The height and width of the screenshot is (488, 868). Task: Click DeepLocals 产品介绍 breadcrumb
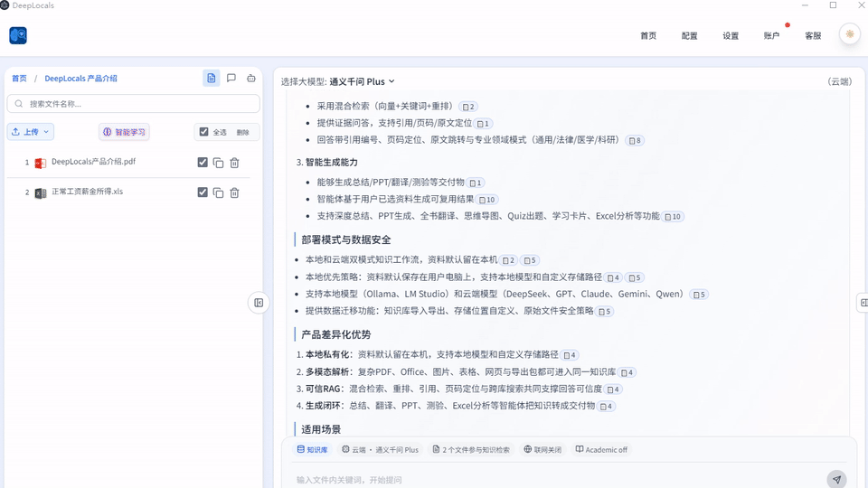point(80,79)
